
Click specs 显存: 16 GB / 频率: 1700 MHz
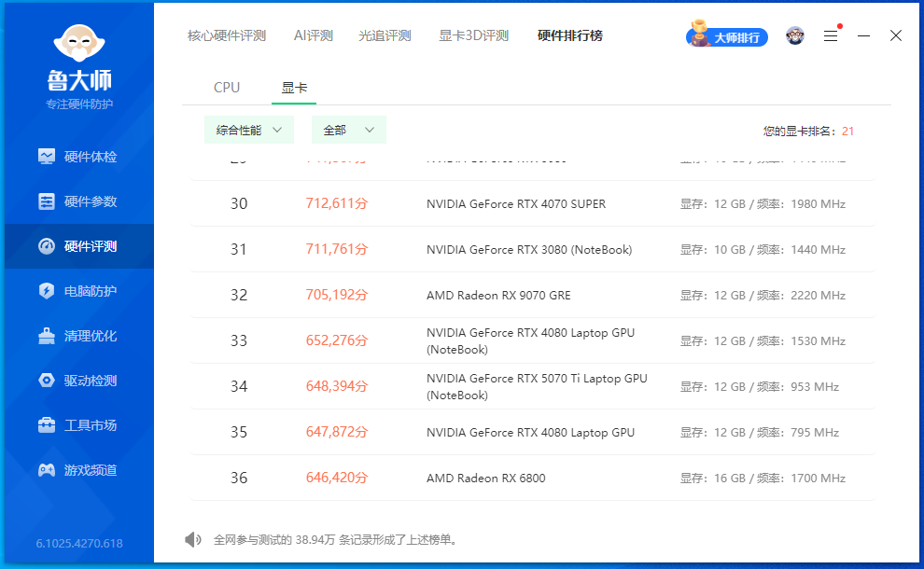tap(763, 479)
